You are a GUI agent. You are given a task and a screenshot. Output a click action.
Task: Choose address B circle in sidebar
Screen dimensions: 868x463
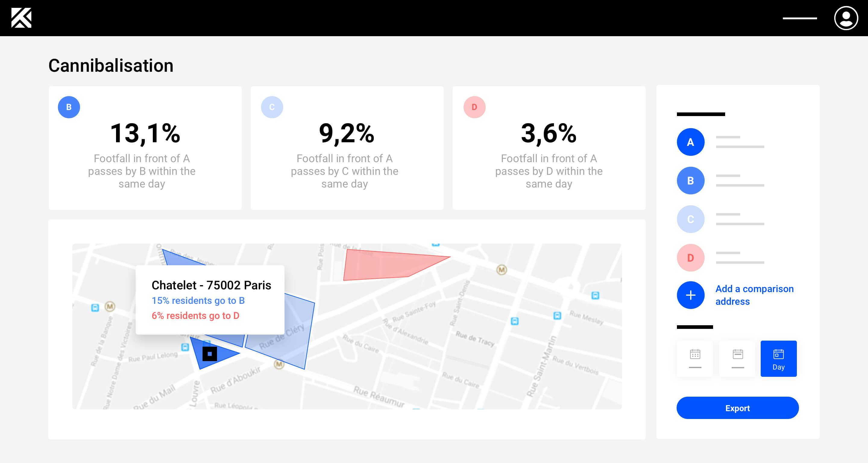click(x=690, y=181)
